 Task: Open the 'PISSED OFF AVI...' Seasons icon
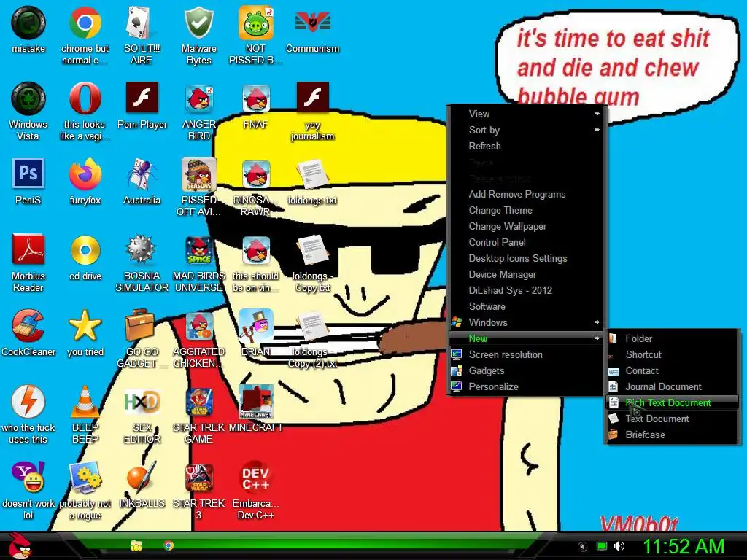(x=198, y=174)
